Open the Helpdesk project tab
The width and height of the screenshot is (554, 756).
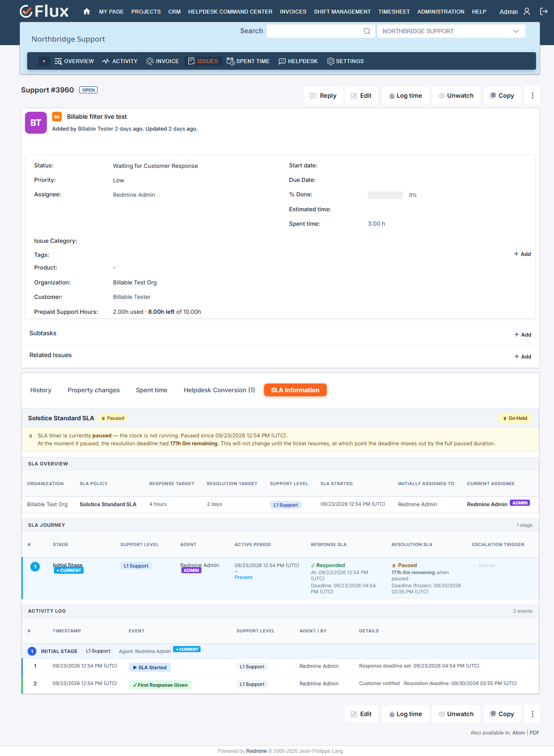[x=298, y=61]
